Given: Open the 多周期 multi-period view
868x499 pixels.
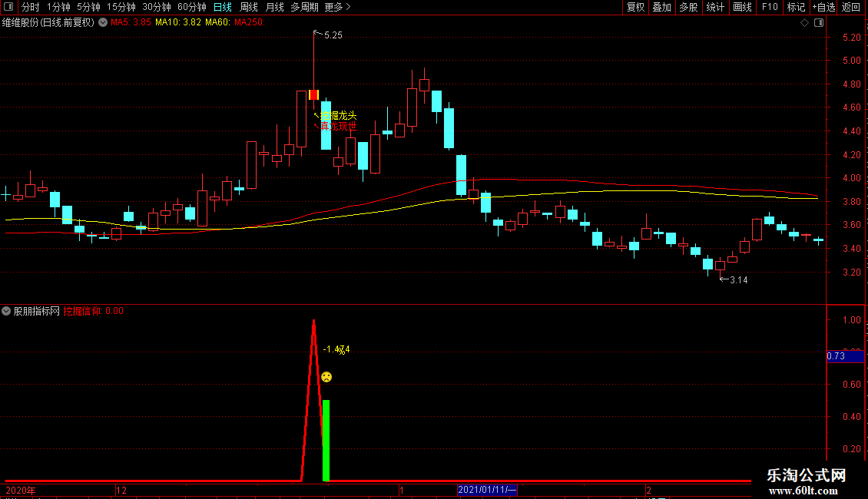Looking at the screenshot, I should coord(304,7).
